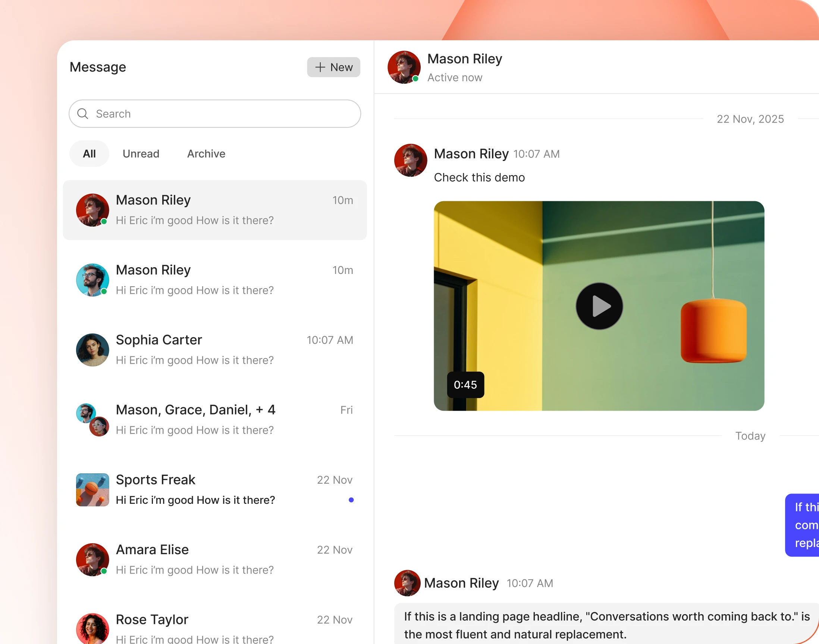Click the unread blue dot on Sports Freak
Screen dimensions: 819x644
point(351,500)
